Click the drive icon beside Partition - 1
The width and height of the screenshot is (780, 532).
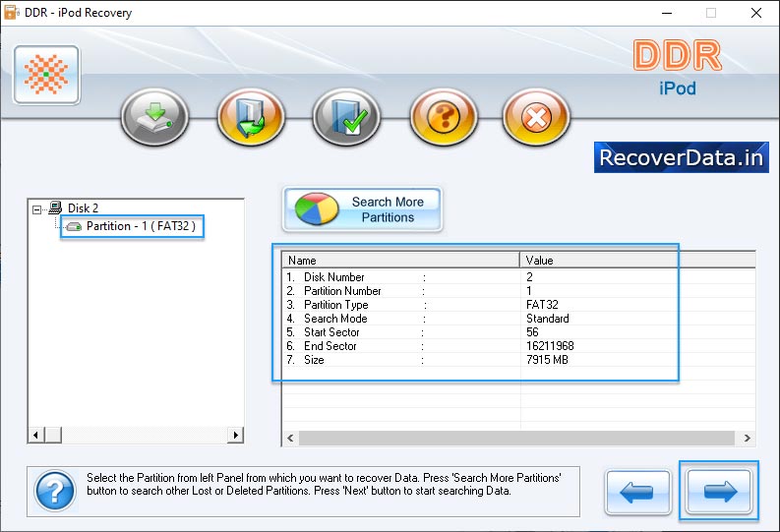click(74, 227)
